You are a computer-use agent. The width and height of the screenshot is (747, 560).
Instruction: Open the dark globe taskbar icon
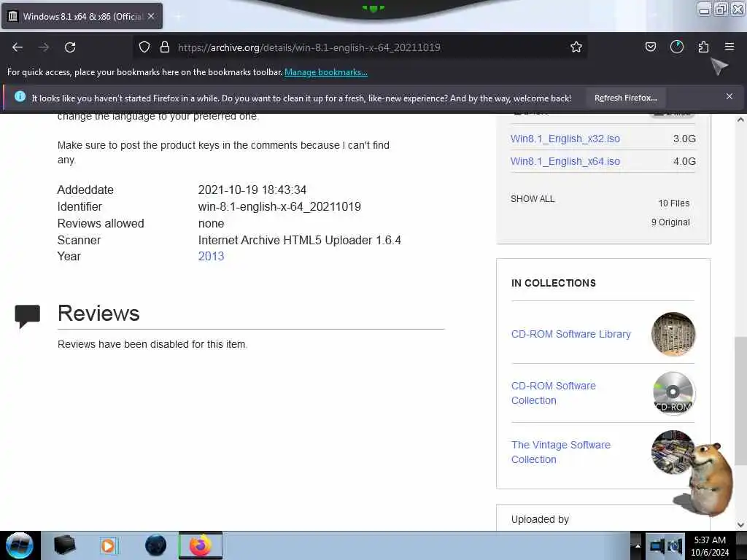coord(156,545)
